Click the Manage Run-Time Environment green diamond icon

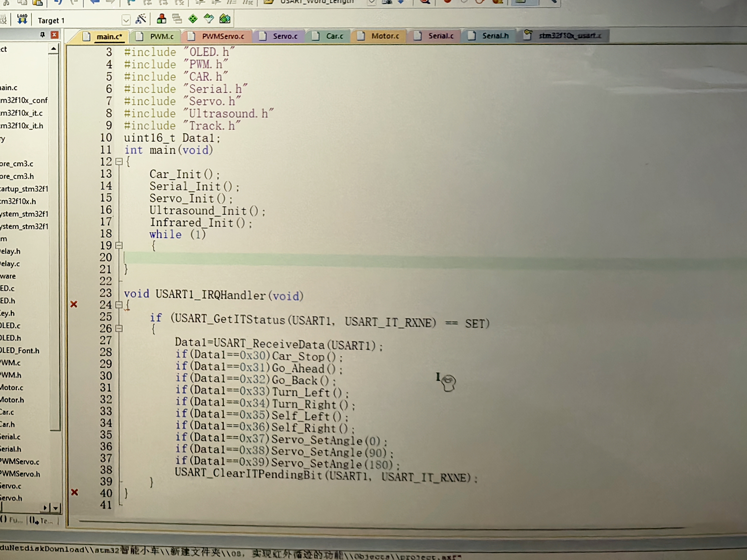click(193, 18)
